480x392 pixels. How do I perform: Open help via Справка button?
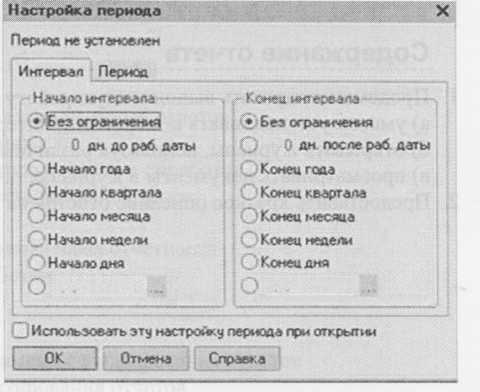[237, 358]
